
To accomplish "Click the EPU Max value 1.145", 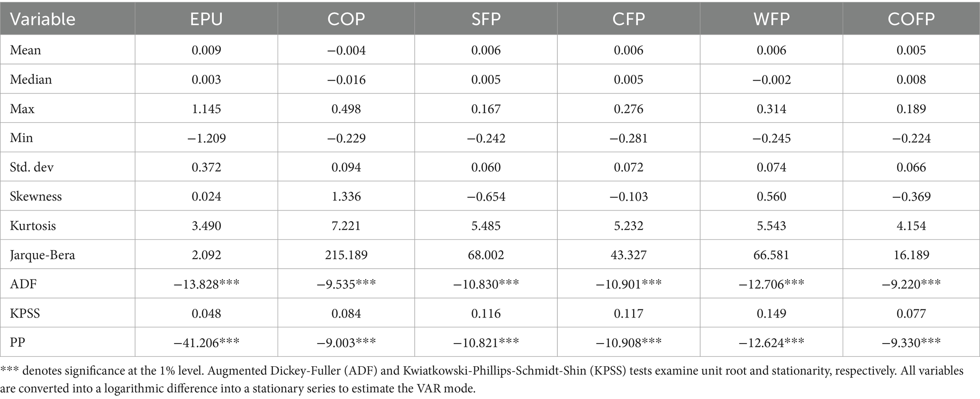I will coord(206,109).
